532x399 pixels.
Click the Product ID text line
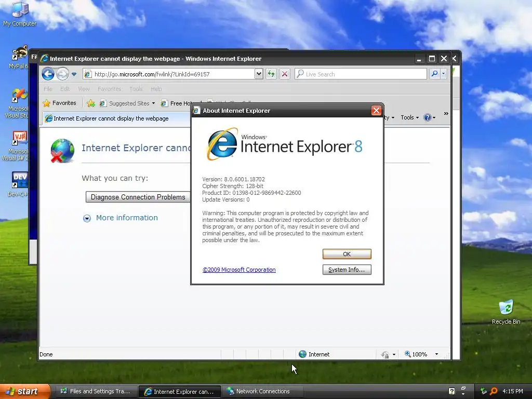coord(251,193)
